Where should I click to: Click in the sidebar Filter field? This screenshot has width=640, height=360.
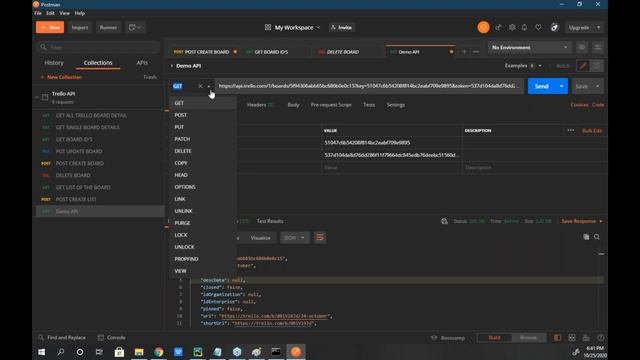98,47
